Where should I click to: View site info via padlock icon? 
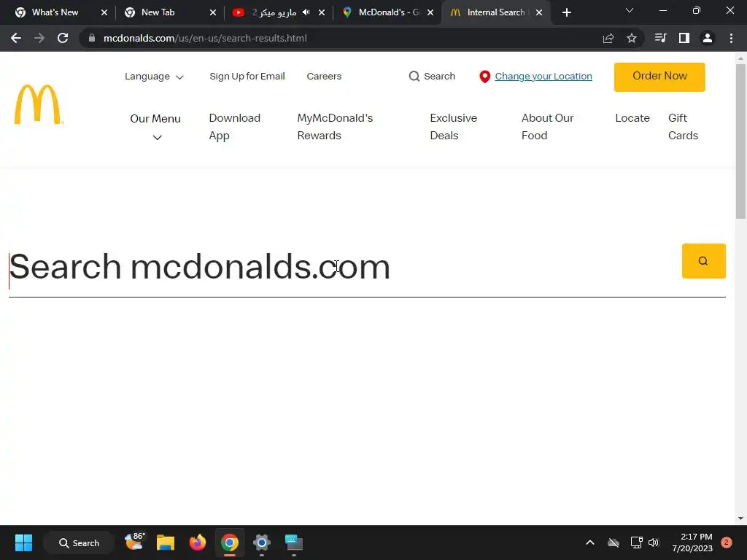(x=92, y=38)
